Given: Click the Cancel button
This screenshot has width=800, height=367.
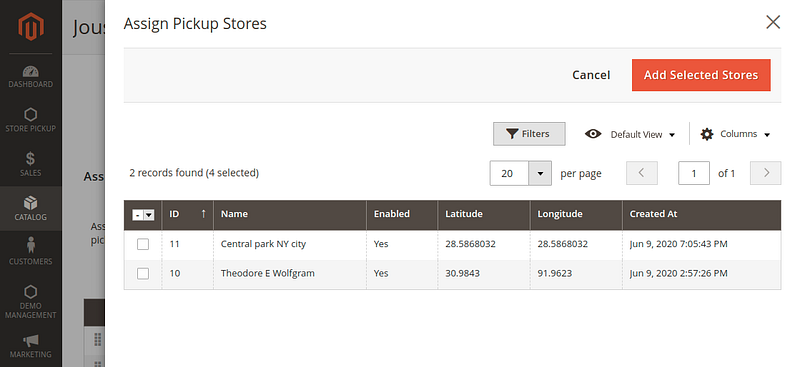Looking at the screenshot, I should [x=591, y=75].
